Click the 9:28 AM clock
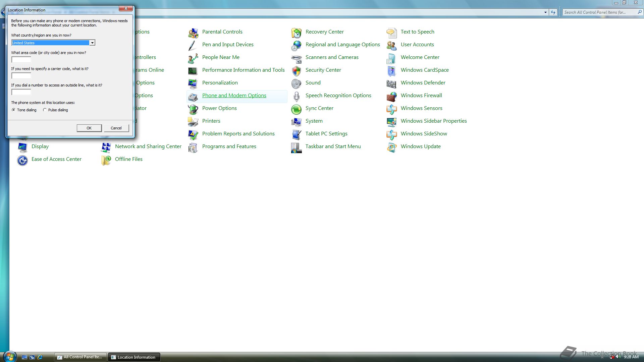 click(x=631, y=357)
